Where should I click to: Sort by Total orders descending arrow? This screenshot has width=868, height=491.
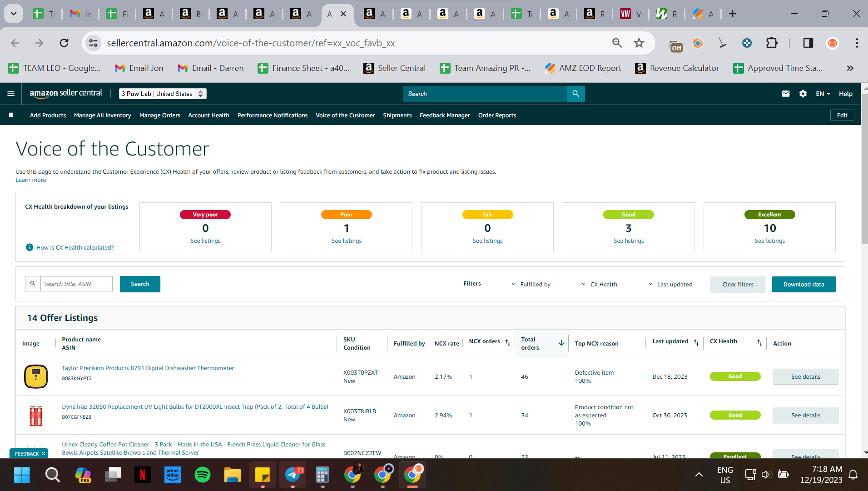(x=561, y=343)
